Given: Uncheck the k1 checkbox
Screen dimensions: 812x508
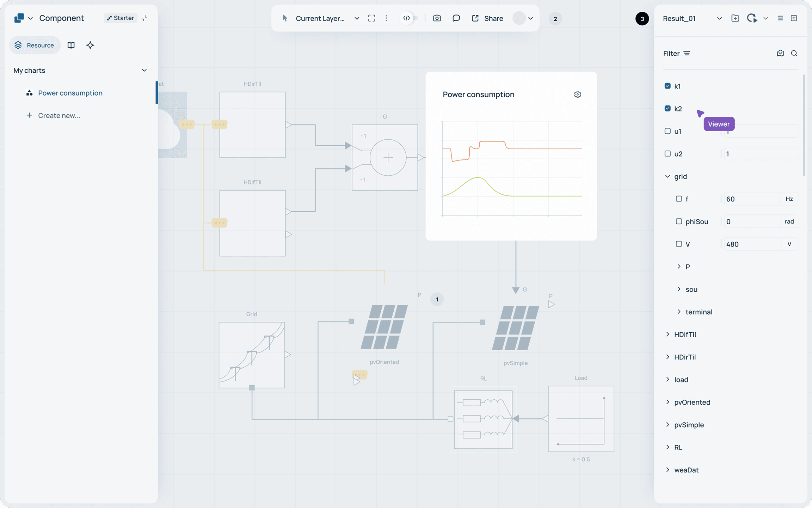Looking at the screenshot, I should 668,86.
